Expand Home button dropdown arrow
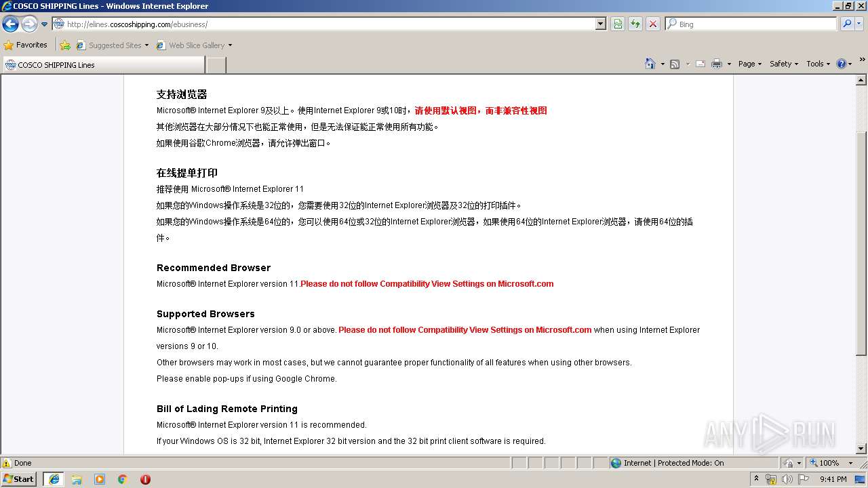Viewport: 868px width, 488px height. pyautogui.click(x=663, y=64)
